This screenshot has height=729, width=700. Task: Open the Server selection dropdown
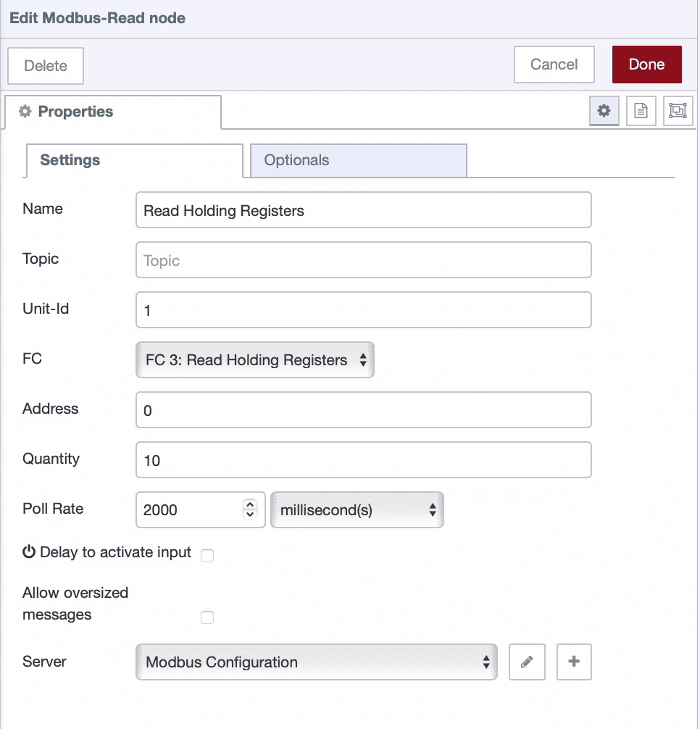[x=316, y=662]
